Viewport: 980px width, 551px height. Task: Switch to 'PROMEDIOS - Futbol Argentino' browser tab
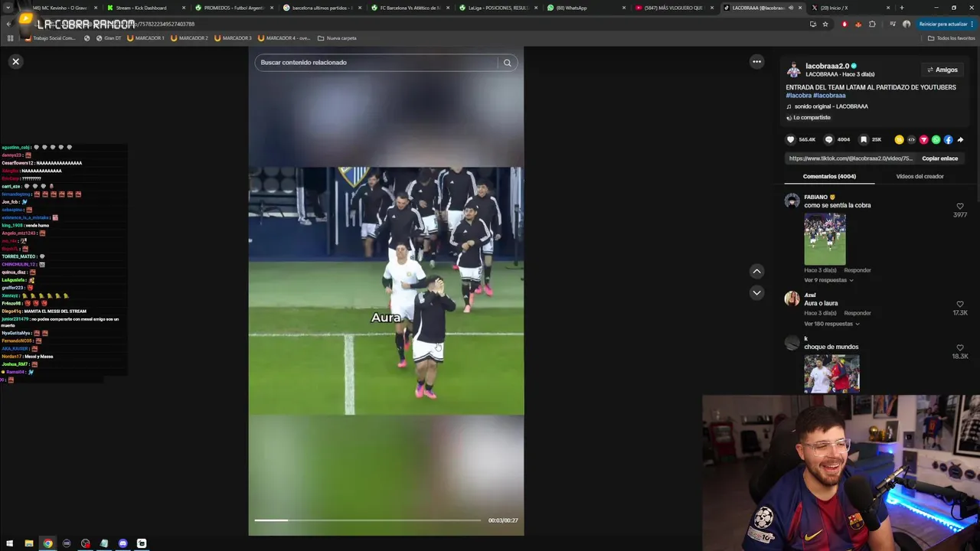point(234,8)
